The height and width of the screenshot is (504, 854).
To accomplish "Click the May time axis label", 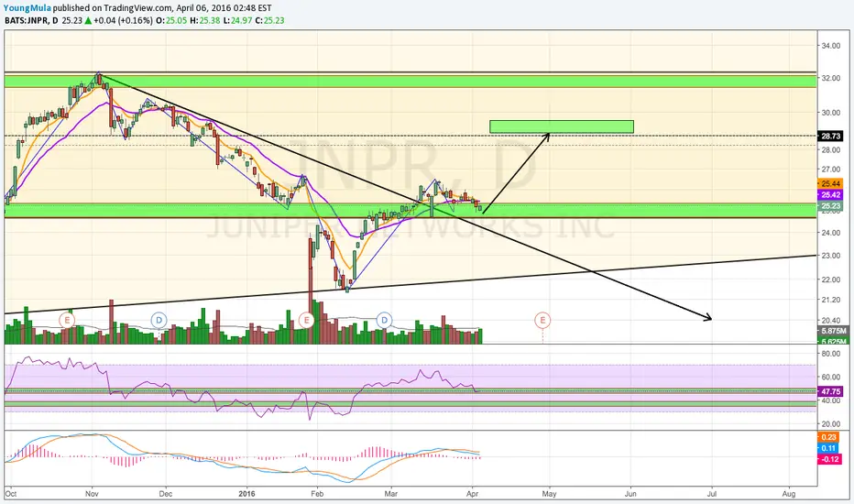I will [x=549, y=494].
